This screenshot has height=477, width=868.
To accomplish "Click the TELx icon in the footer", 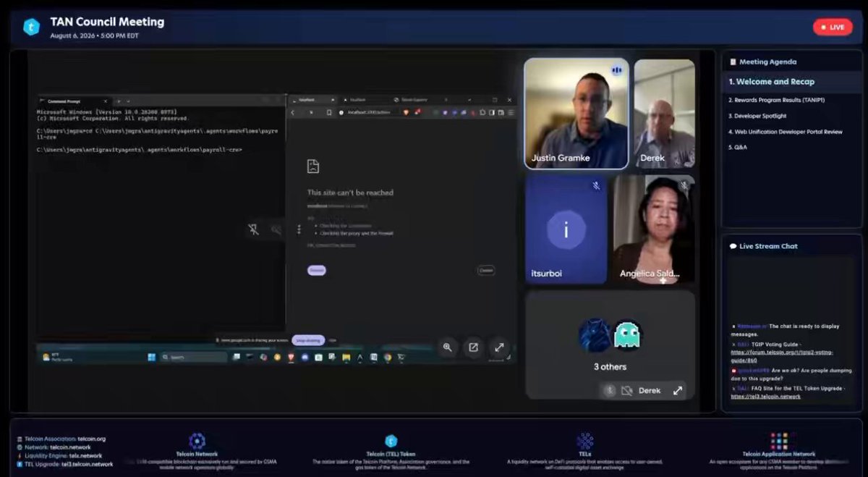I will click(585, 441).
